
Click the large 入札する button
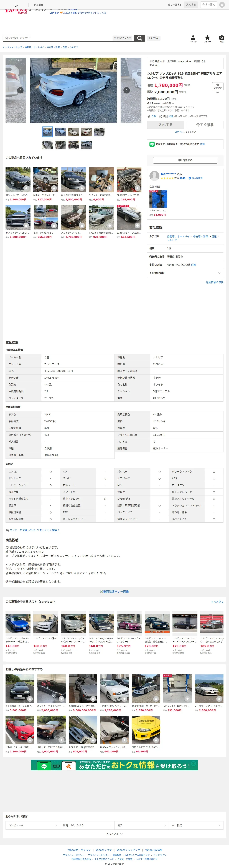pyautogui.click(x=165, y=125)
